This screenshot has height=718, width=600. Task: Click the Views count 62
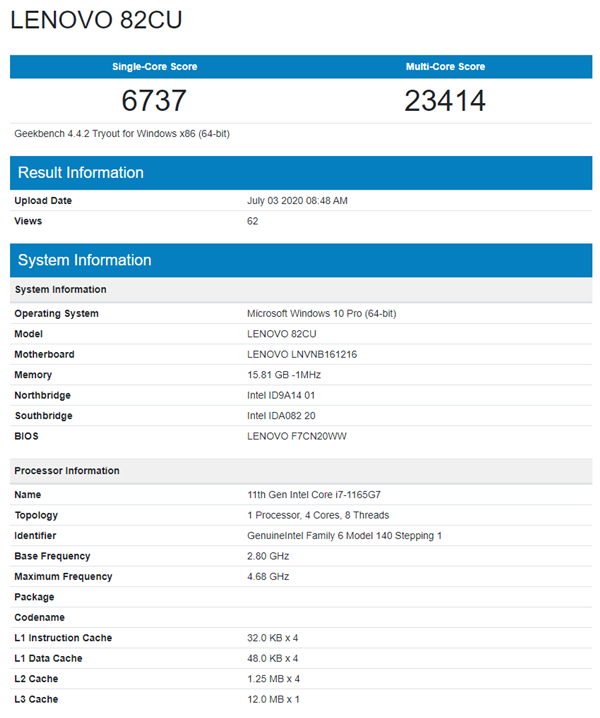pos(253,221)
